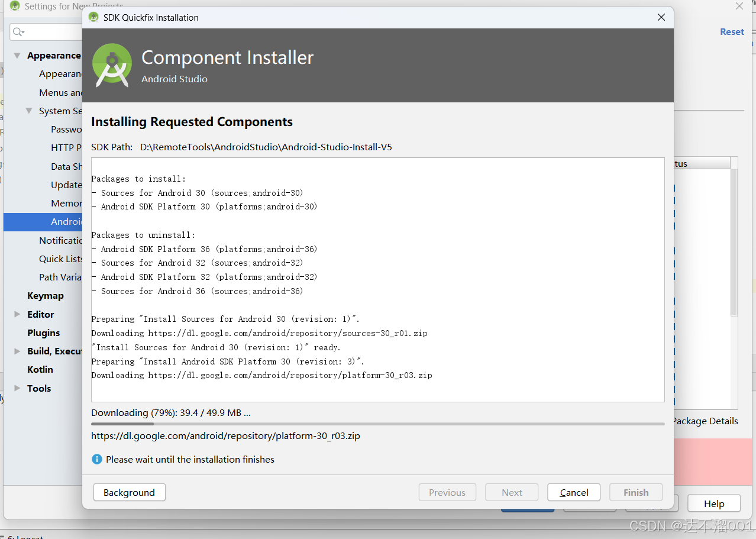
Task: Select Plugins in the settings tree
Action: 43,333
